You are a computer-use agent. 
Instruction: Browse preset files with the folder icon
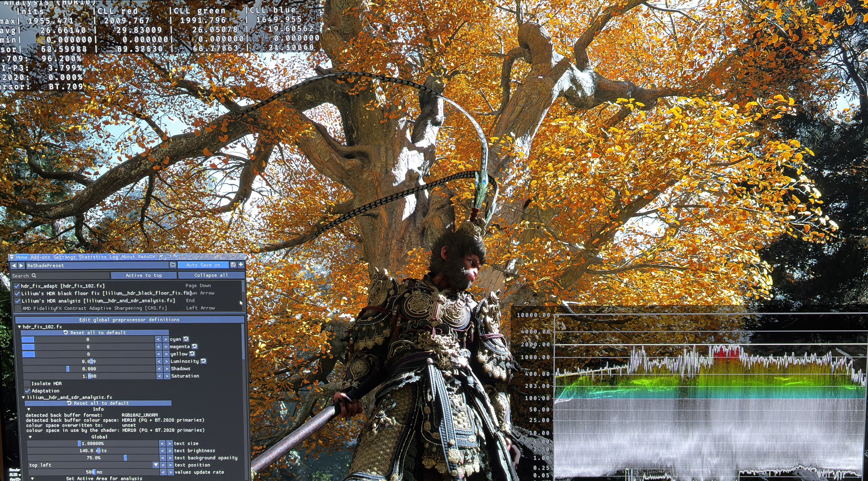[173, 265]
